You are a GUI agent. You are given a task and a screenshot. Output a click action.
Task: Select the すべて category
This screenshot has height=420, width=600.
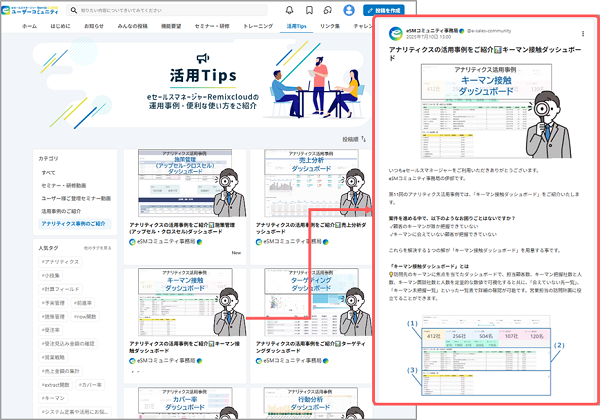pyautogui.click(x=49, y=173)
